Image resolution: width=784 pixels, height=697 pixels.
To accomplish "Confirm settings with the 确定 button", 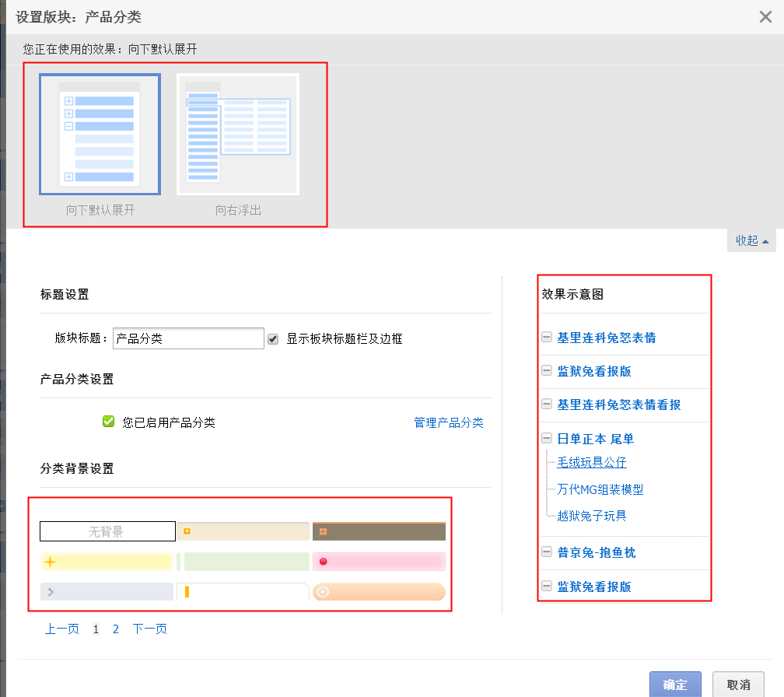I will (675, 685).
